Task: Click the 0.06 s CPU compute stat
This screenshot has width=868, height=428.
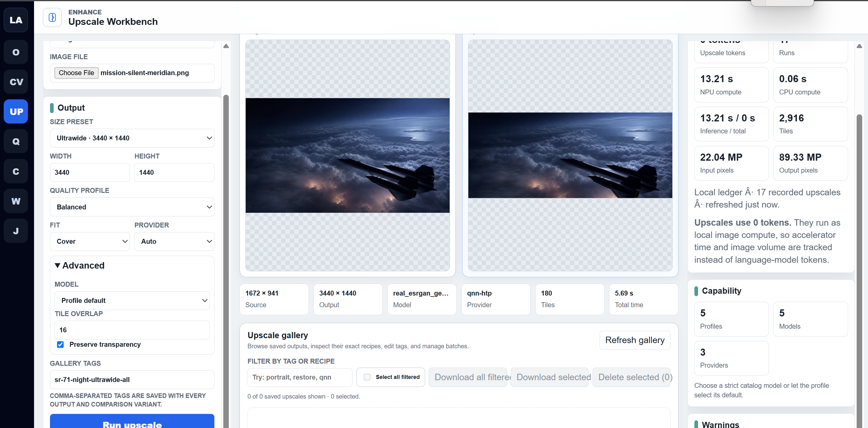Action: tap(810, 85)
